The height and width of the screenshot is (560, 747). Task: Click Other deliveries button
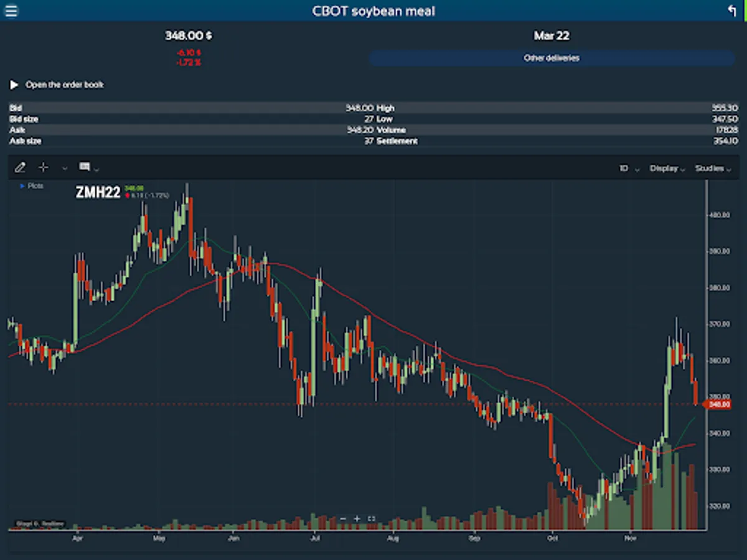(552, 58)
